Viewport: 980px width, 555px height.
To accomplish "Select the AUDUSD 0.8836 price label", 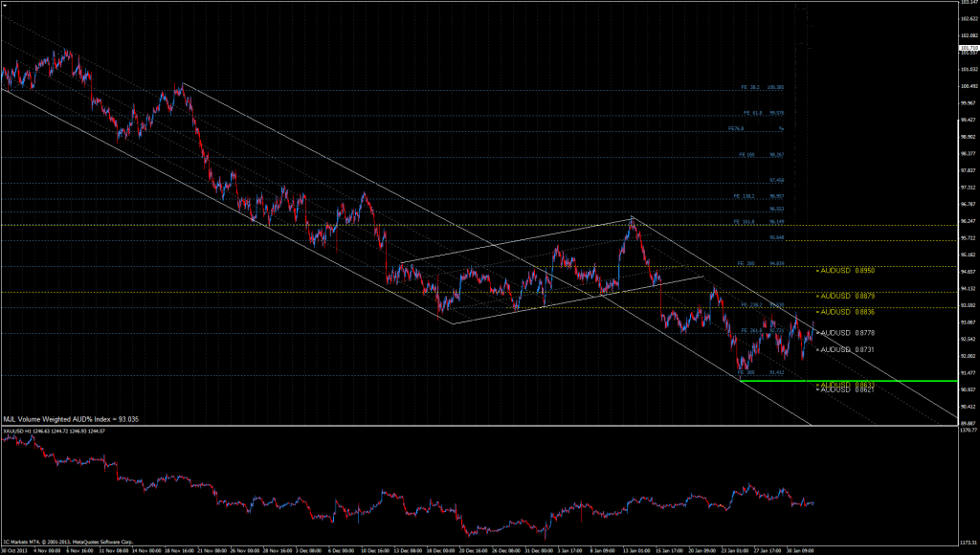I will coord(848,312).
